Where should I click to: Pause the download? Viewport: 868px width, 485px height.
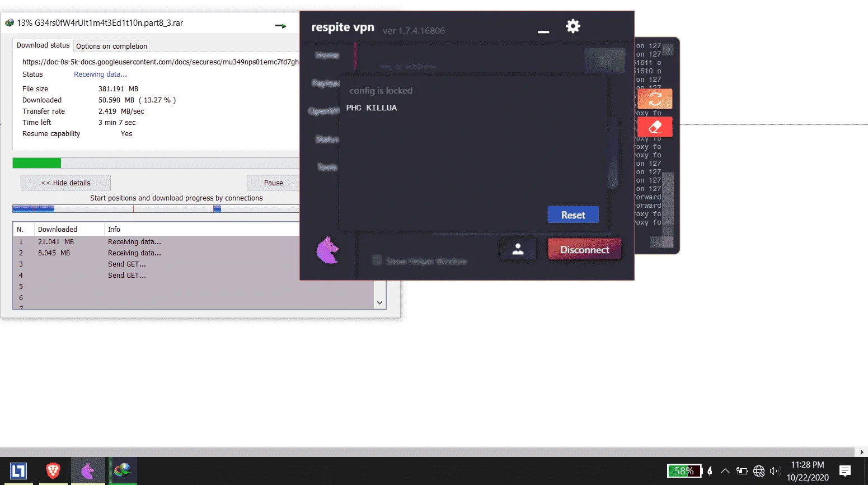click(x=273, y=183)
